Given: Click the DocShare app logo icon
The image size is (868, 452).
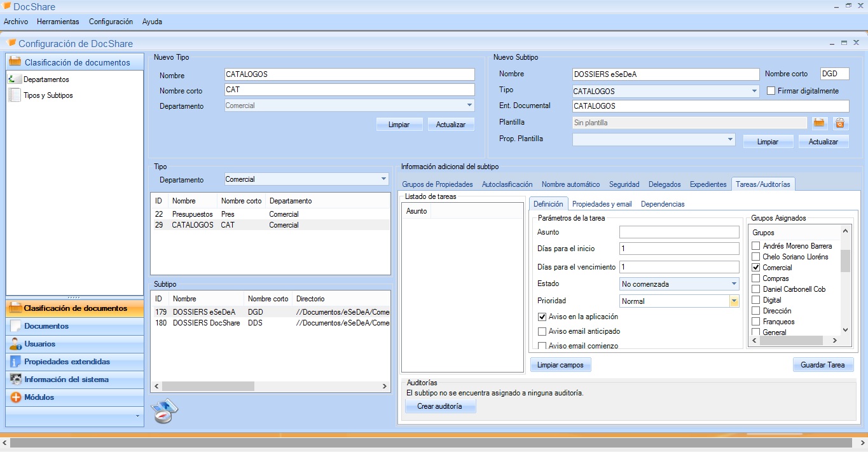Looking at the screenshot, I should (6, 7).
